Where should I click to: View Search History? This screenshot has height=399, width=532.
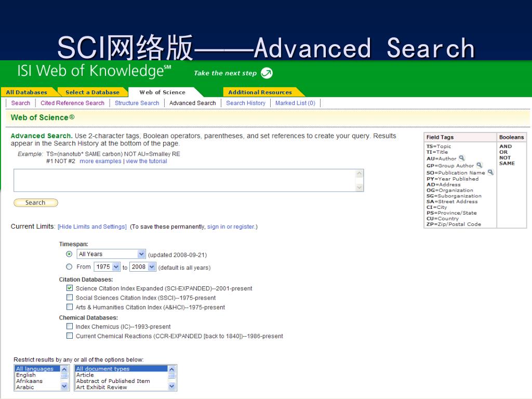coord(246,103)
